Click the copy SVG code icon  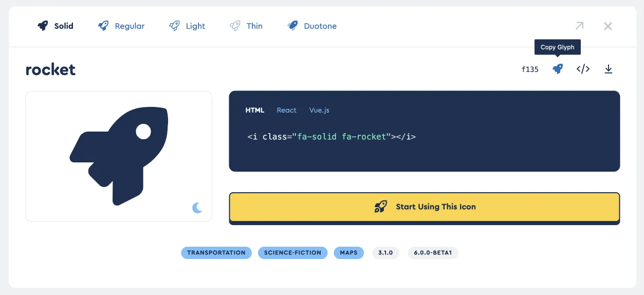click(x=583, y=69)
